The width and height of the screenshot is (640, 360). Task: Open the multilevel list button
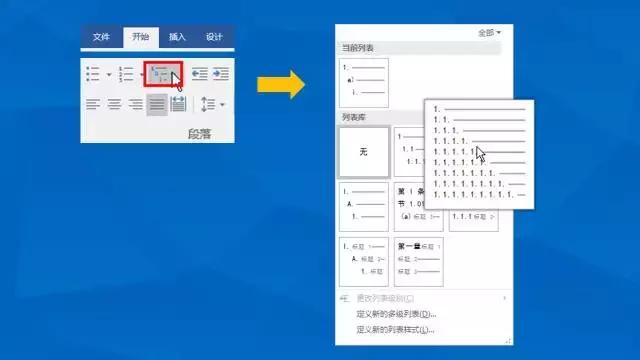tap(163, 74)
